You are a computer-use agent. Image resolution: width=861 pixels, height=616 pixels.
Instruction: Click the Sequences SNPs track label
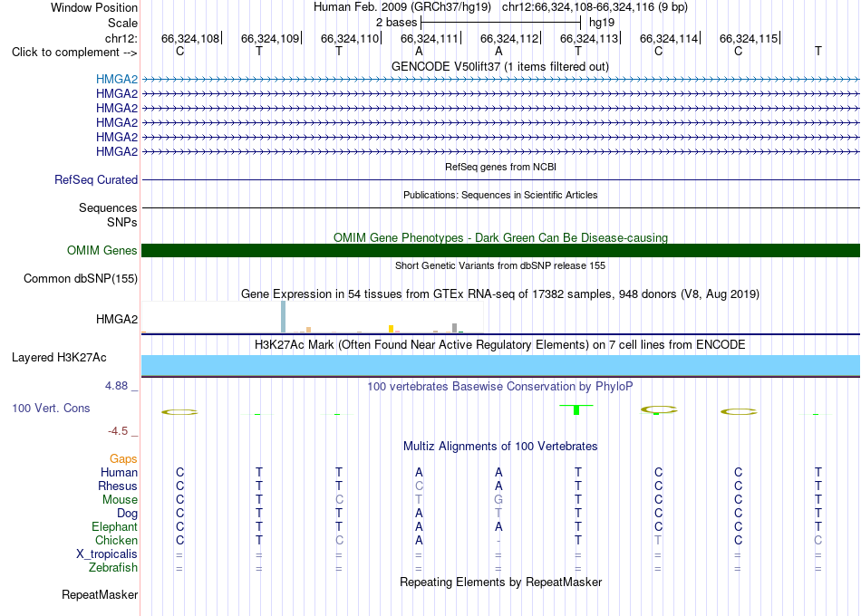[108, 215]
